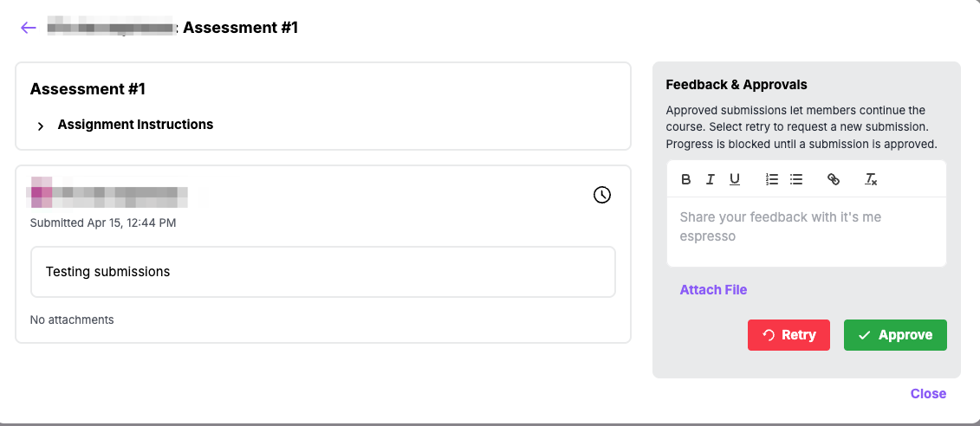Click the purple back arrow
The image size is (980, 426).
[29, 28]
